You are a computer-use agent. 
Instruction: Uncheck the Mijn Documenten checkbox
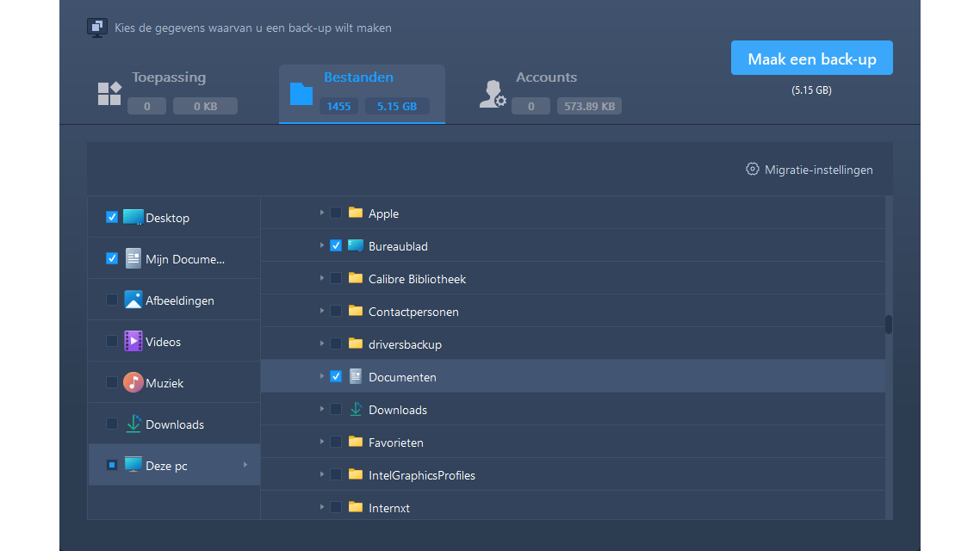pyautogui.click(x=112, y=258)
